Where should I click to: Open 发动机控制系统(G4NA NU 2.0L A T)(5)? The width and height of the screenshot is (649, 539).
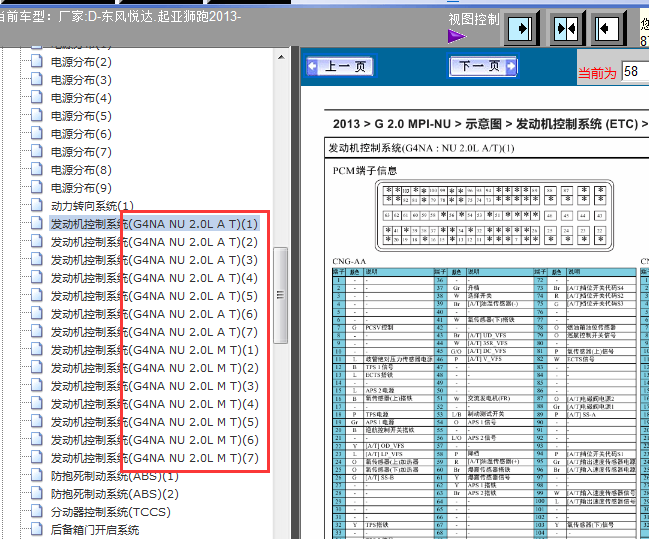pyautogui.click(x=154, y=296)
